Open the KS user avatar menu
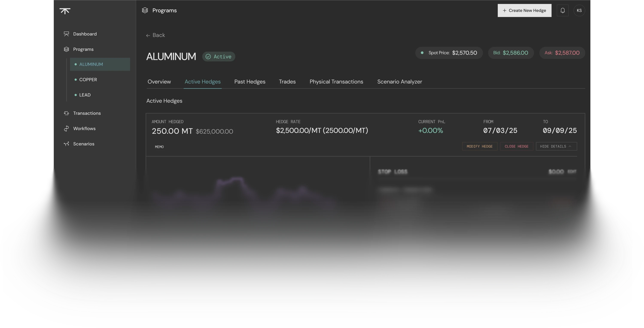 pyautogui.click(x=579, y=11)
